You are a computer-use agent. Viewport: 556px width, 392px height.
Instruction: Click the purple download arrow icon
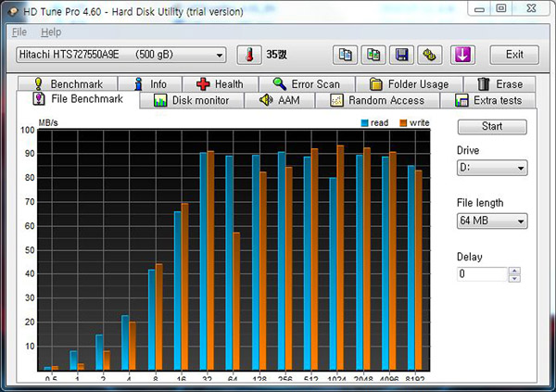[x=462, y=55]
